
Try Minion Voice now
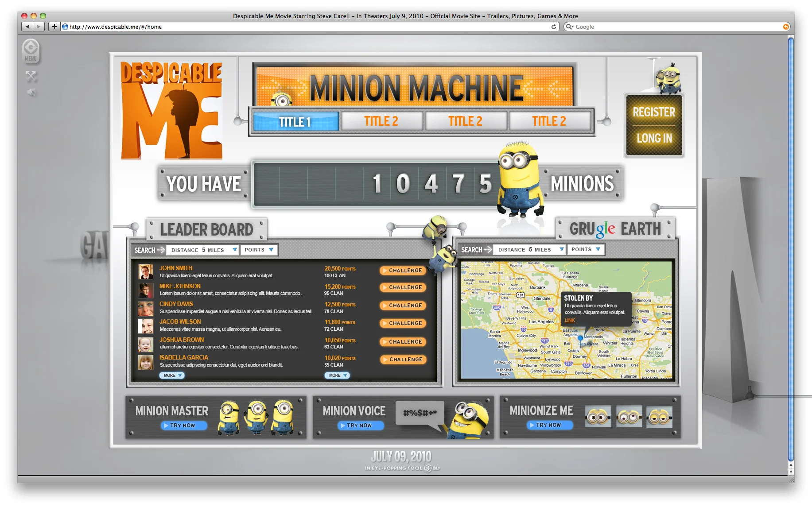coord(360,426)
